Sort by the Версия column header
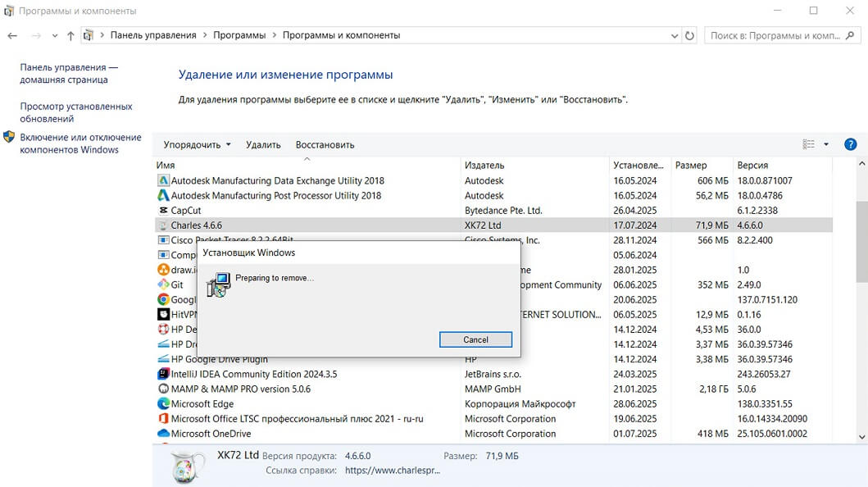The height and width of the screenshot is (487, 868). pos(783,165)
